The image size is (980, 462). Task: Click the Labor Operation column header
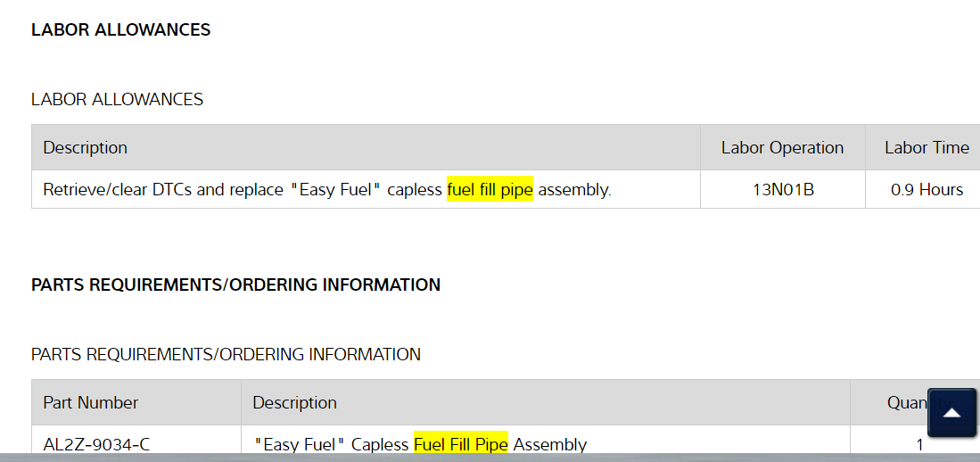pyautogui.click(x=782, y=148)
